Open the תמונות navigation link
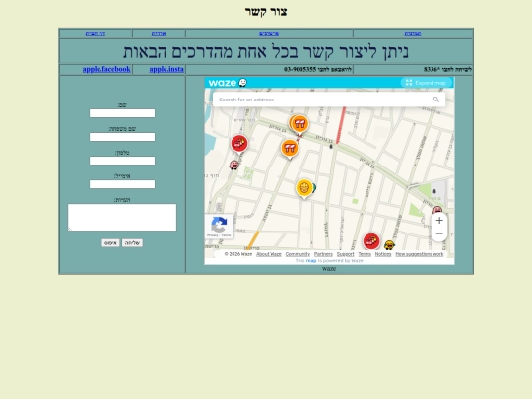The height and width of the screenshot is (399, 532). point(413,33)
